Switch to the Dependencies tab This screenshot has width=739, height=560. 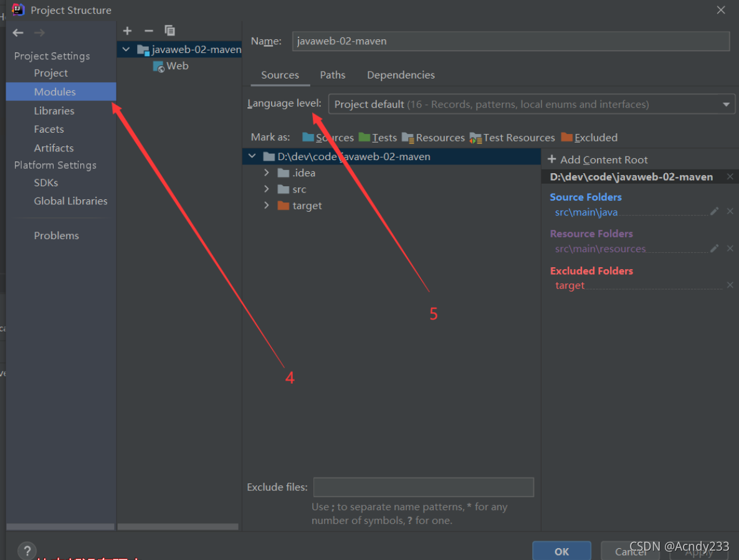click(401, 75)
